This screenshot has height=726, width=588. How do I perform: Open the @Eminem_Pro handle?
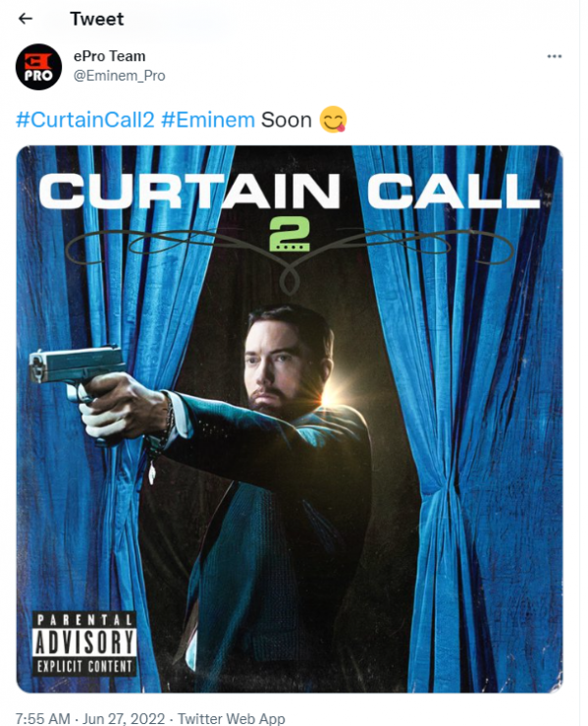tap(120, 76)
